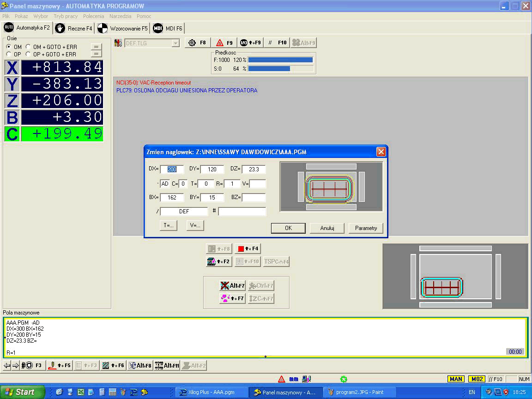Switch to the Reczne F4 tab
The height and width of the screenshot is (399, 532).
coord(74,28)
